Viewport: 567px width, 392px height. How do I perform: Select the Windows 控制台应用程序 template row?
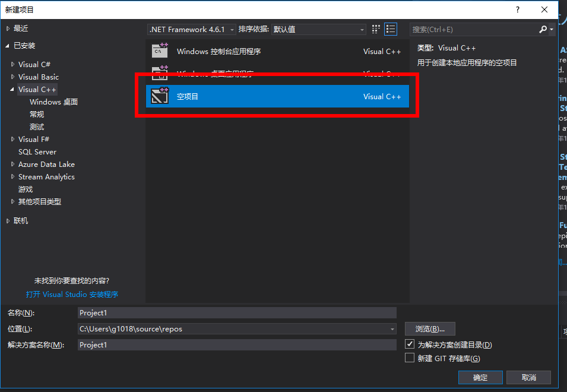pyautogui.click(x=277, y=51)
